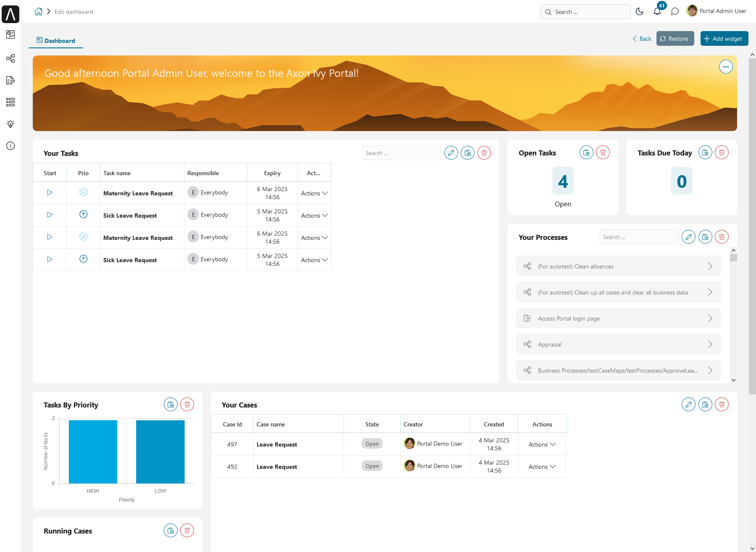Expand Actions for case 497
Viewport: 756px width, 552px height.
coord(542,444)
